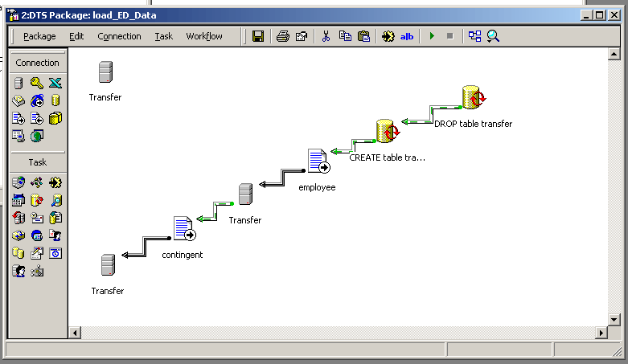Add a Microsoft Access key-icon connection

[x=37, y=84]
